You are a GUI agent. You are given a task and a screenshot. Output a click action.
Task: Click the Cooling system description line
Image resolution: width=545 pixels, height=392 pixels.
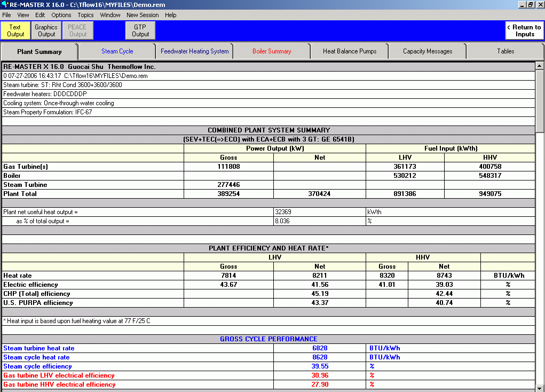click(59, 103)
